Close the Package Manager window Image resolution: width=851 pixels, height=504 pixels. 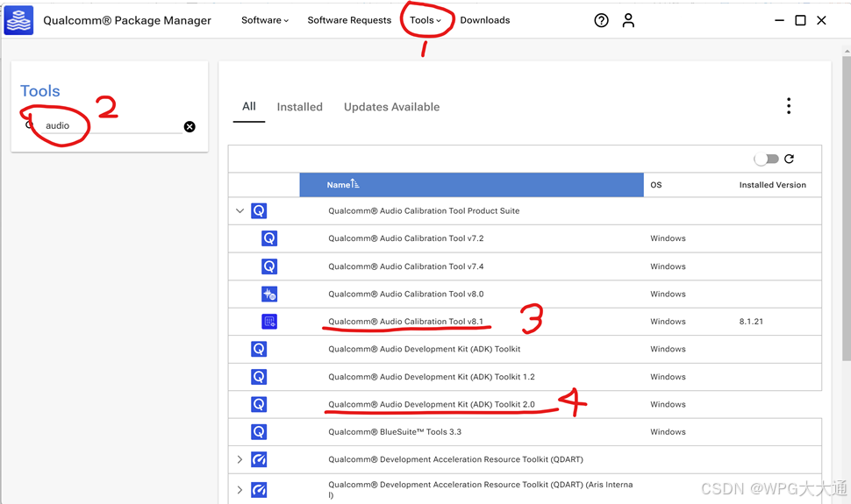click(x=822, y=20)
